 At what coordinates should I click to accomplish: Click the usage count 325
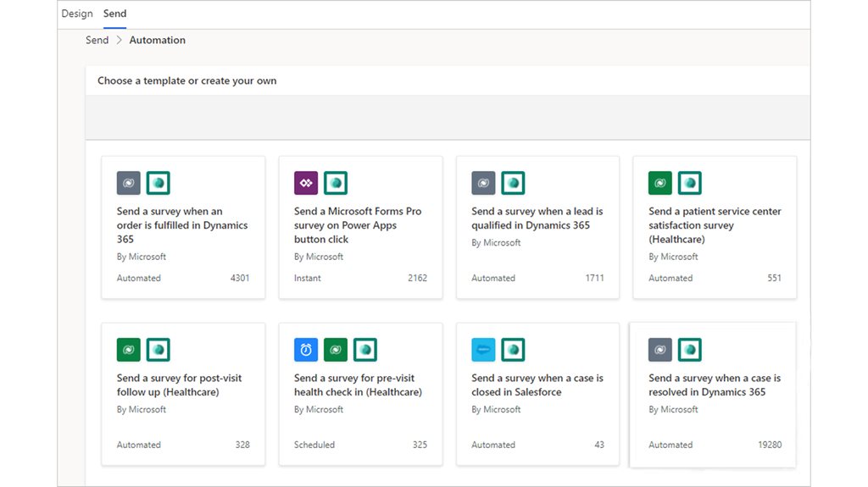[x=420, y=445]
